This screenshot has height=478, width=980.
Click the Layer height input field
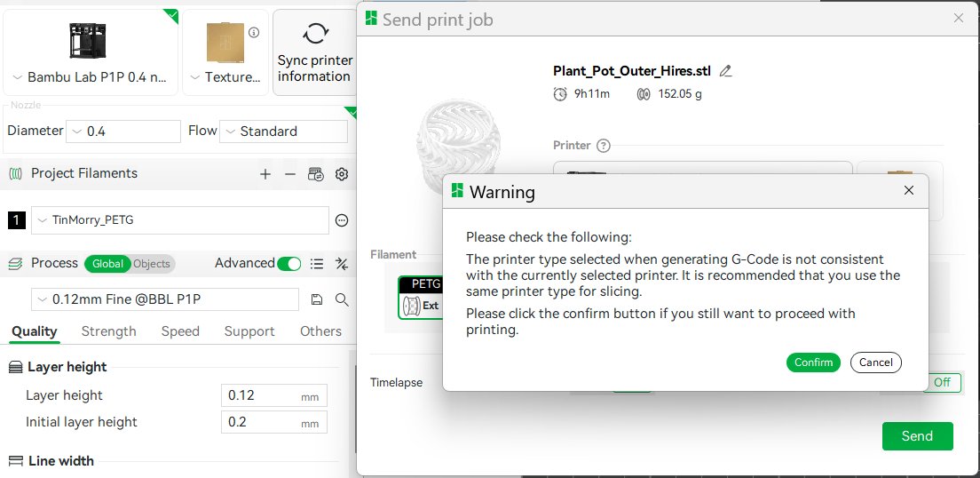[x=273, y=395]
